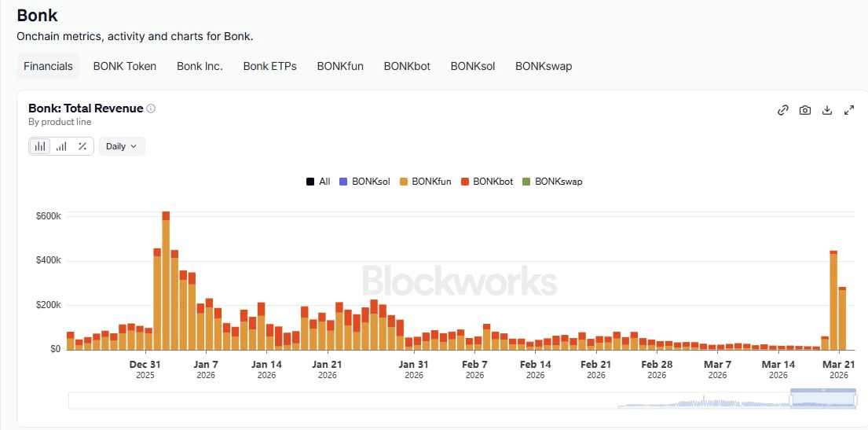Select the stacked bar chart view
The height and width of the screenshot is (430, 868).
40,146
